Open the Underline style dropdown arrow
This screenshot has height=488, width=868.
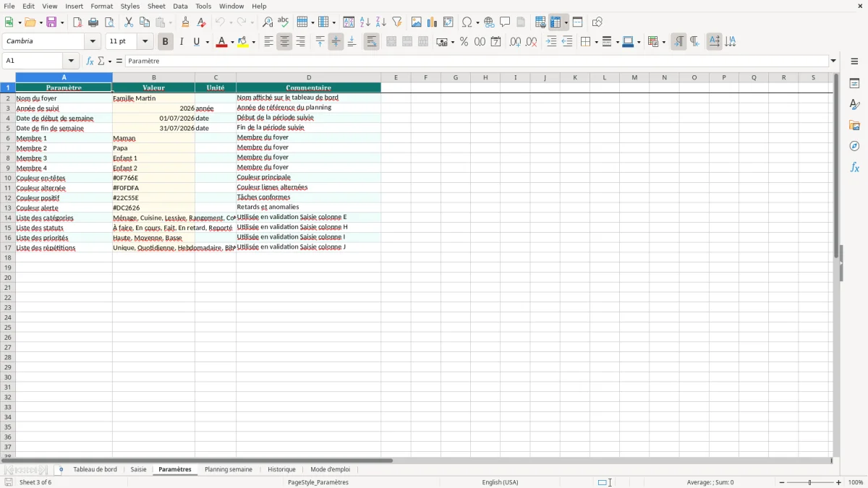tap(207, 43)
